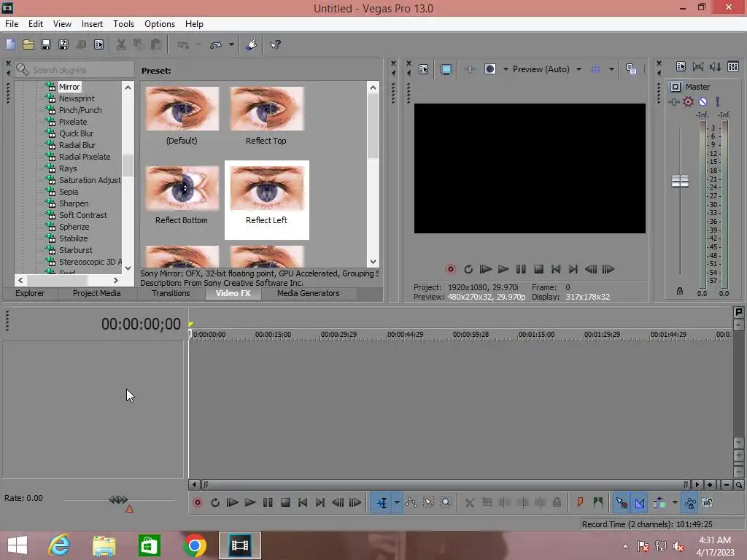Toggle Enable Snapping in timeline toolbar

click(x=622, y=502)
